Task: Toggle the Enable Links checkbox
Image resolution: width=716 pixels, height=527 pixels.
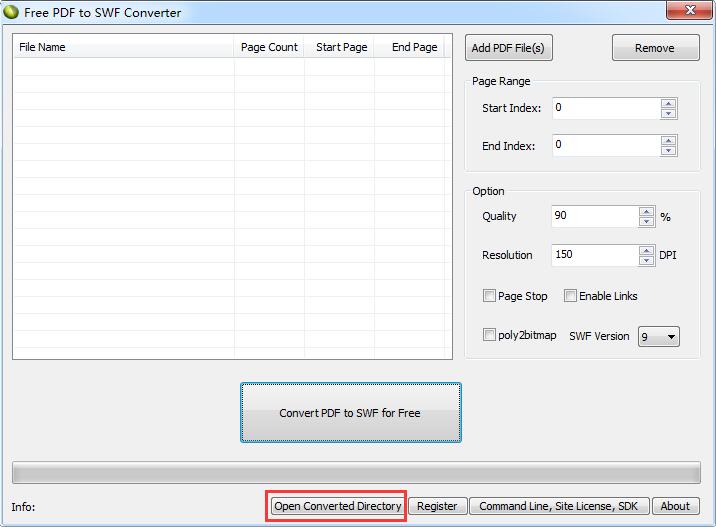Action: click(x=570, y=296)
